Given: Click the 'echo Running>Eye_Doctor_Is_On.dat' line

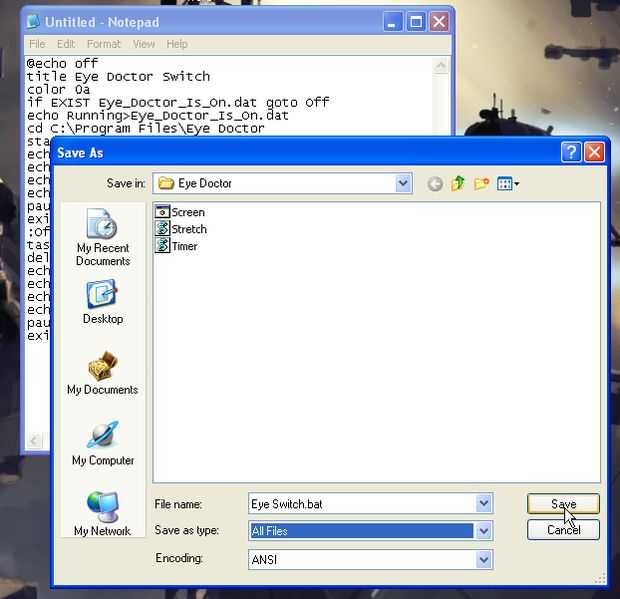Looking at the screenshot, I should click(158, 115).
